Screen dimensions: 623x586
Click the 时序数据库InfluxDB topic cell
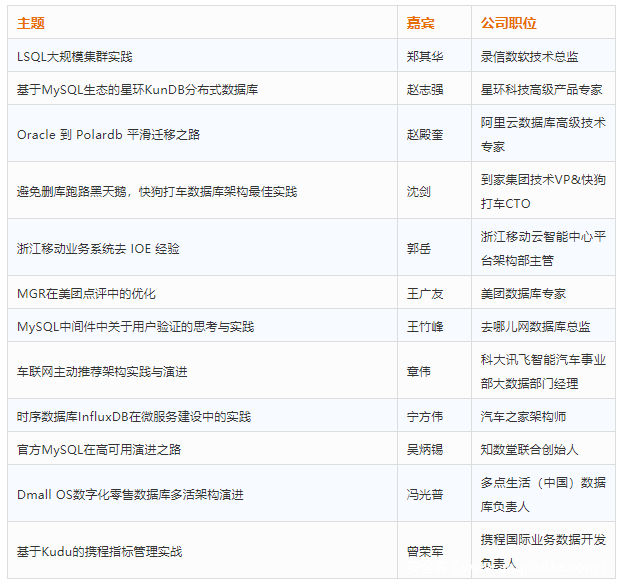(x=134, y=417)
